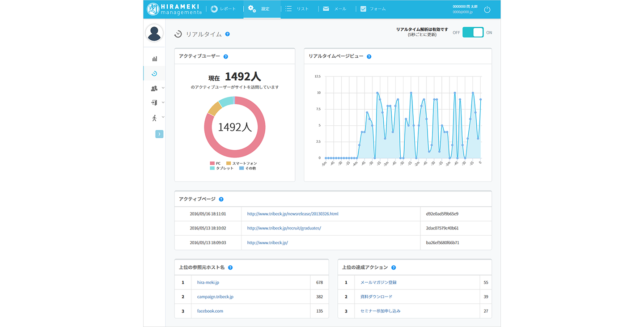This screenshot has width=644, height=327.
Task: Click action count 27
Action: (x=486, y=311)
